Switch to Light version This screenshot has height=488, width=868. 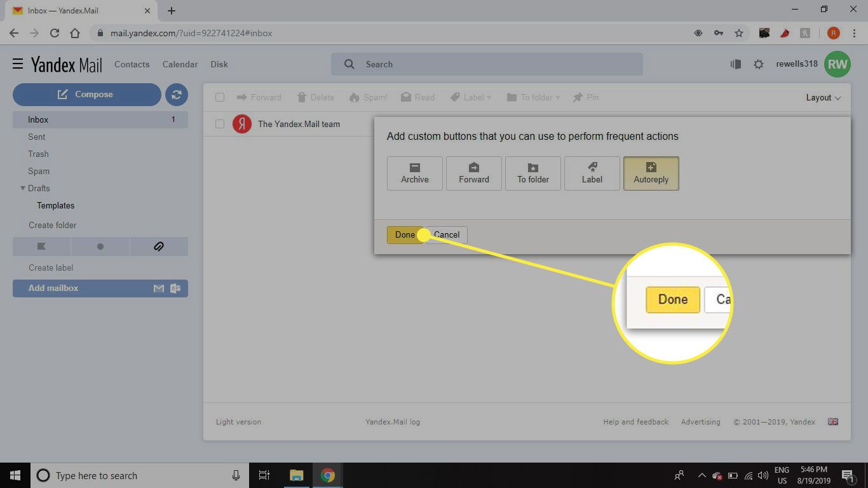(238, 422)
